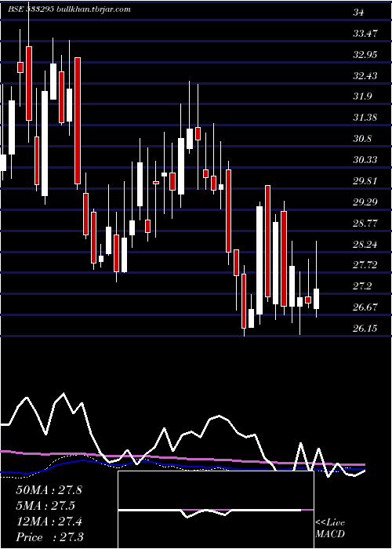
Task: Click the 30.8 price axis label
Action: tap(362, 139)
